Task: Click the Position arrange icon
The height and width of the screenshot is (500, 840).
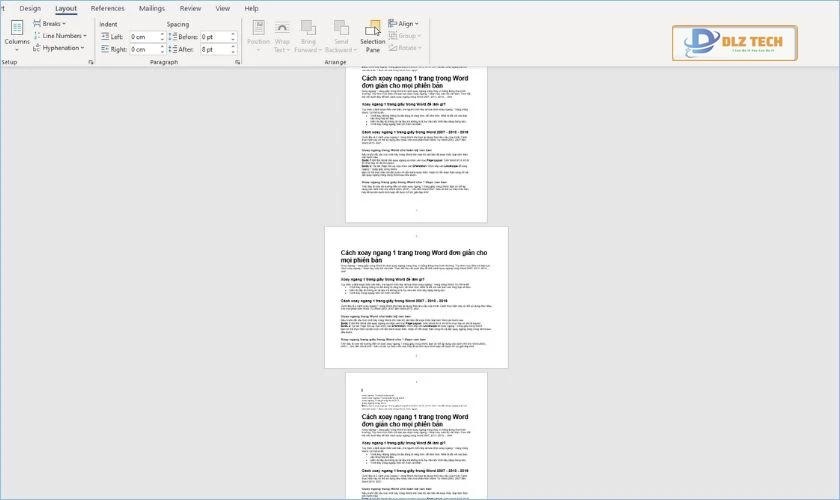Action: [258, 36]
